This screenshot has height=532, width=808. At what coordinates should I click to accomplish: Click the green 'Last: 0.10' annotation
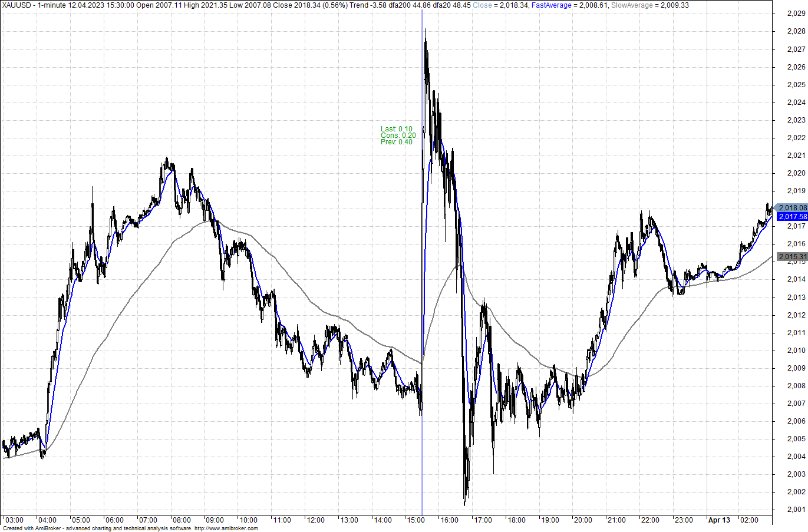pos(397,129)
